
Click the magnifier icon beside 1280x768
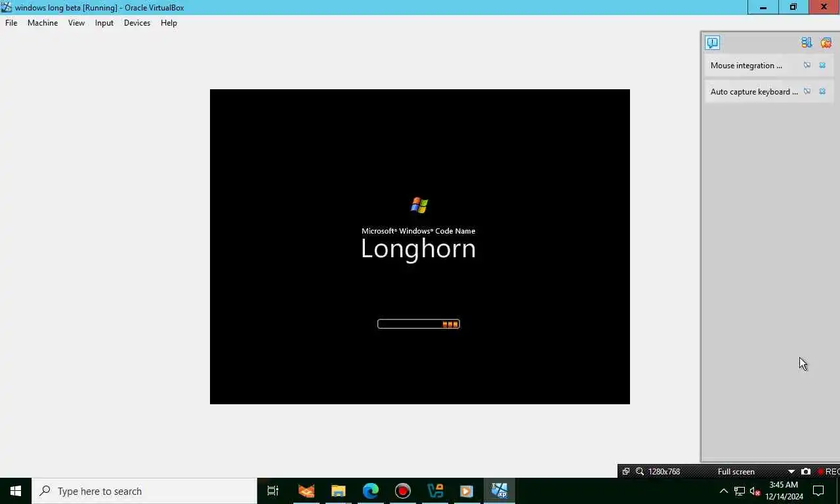coord(640,472)
